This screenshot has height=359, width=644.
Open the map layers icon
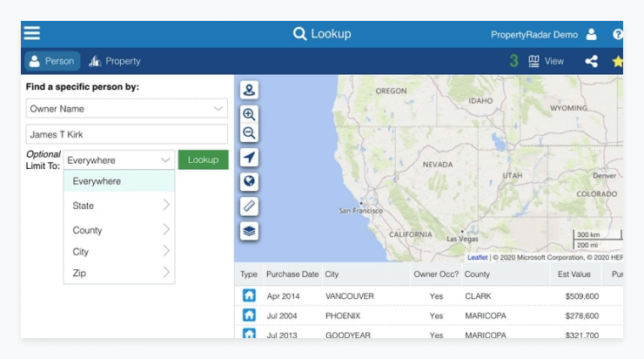tap(250, 231)
